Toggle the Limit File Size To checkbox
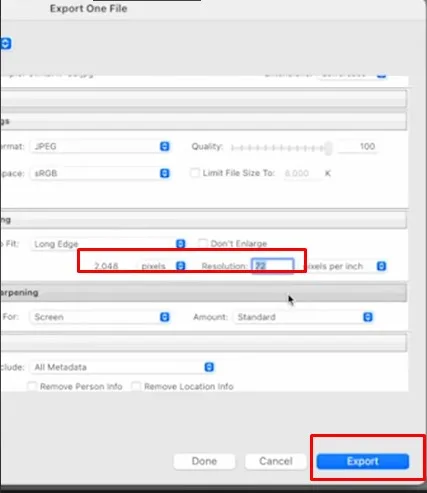Image resolution: width=427 pixels, height=493 pixels. click(194, 173)
